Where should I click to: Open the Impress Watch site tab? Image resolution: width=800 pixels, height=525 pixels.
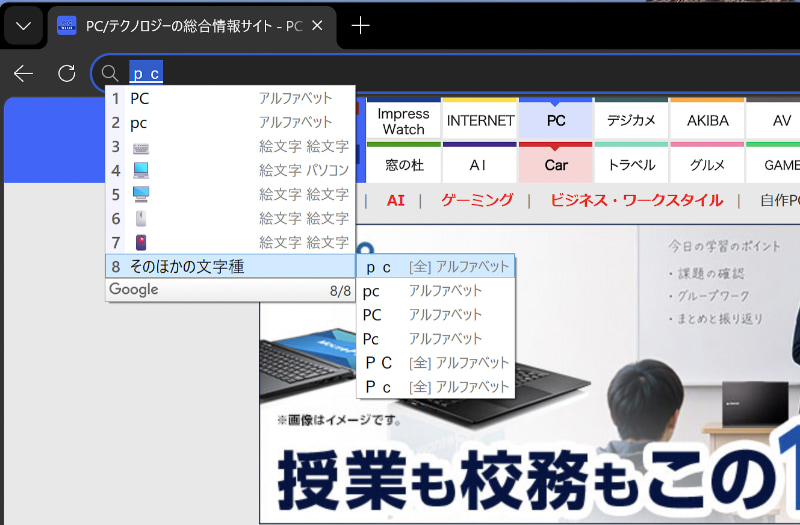click(404, 119)
